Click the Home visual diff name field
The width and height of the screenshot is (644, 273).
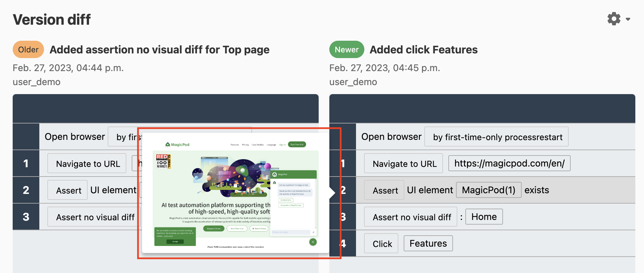484,217
